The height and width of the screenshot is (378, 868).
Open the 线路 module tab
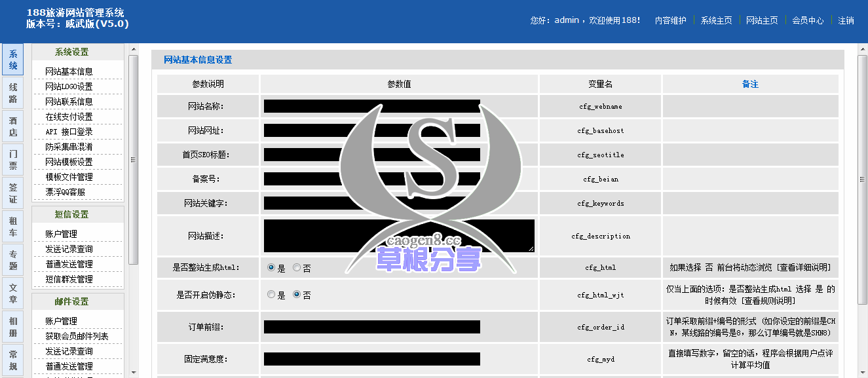pyautogui.click(x=13, y=93)
